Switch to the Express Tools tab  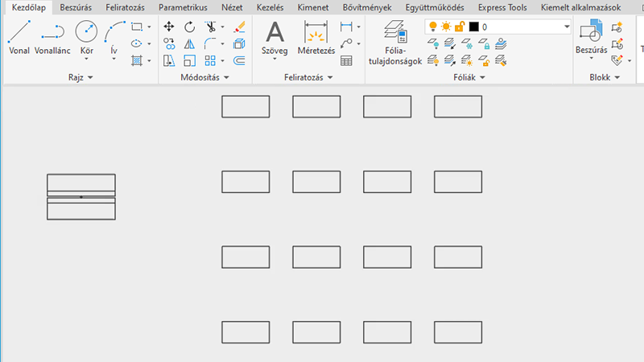[502, 7]
